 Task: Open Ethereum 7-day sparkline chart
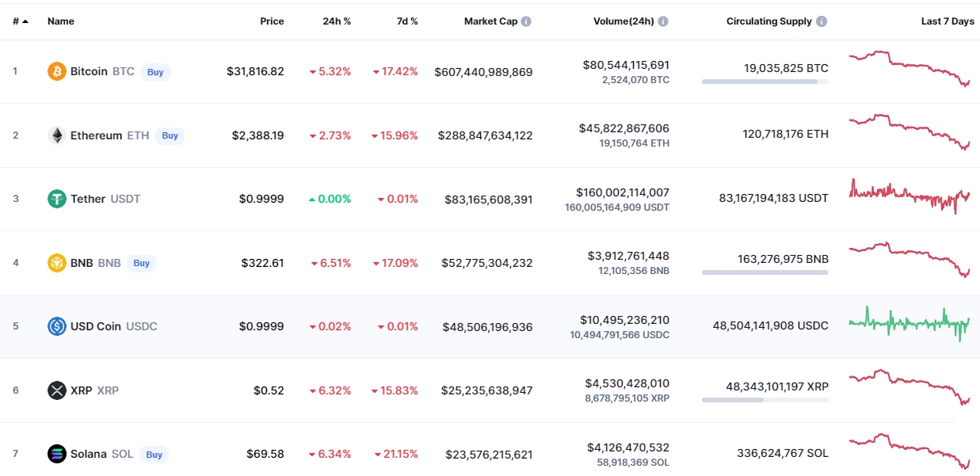(x=909, y=132)
